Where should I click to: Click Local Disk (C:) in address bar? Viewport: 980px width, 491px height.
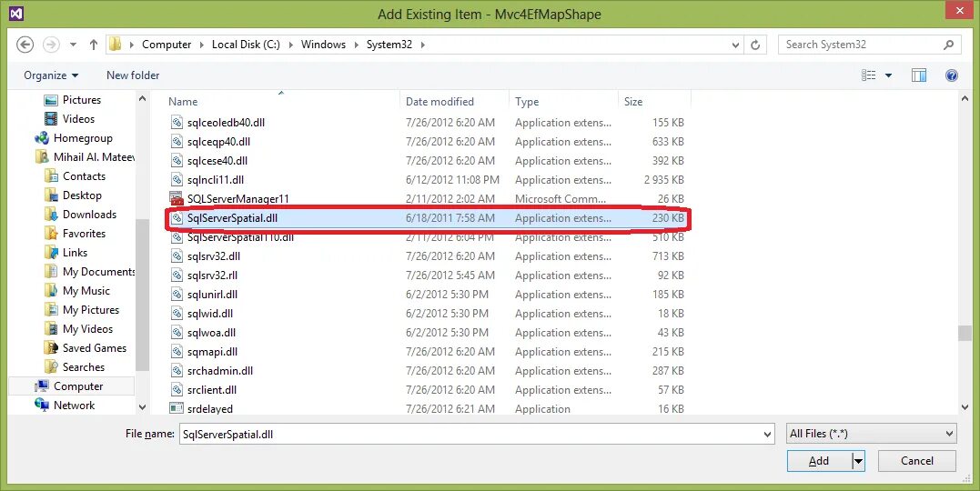(x=246, y=45)
